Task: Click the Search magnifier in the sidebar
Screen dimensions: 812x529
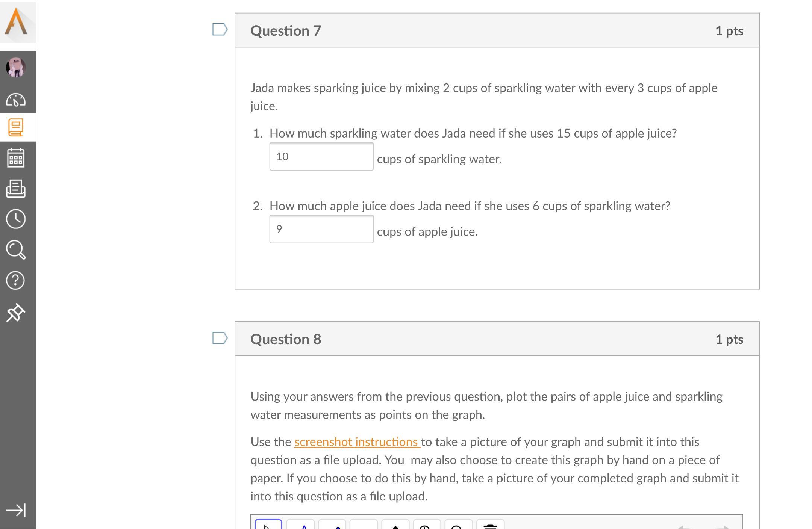Action: [x=16, y=250]
